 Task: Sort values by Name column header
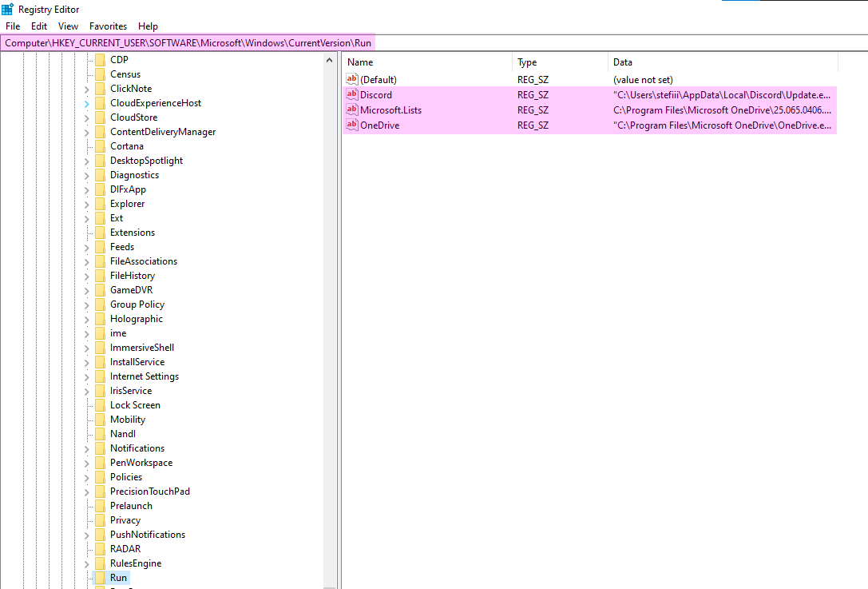[x=427, y=62]
